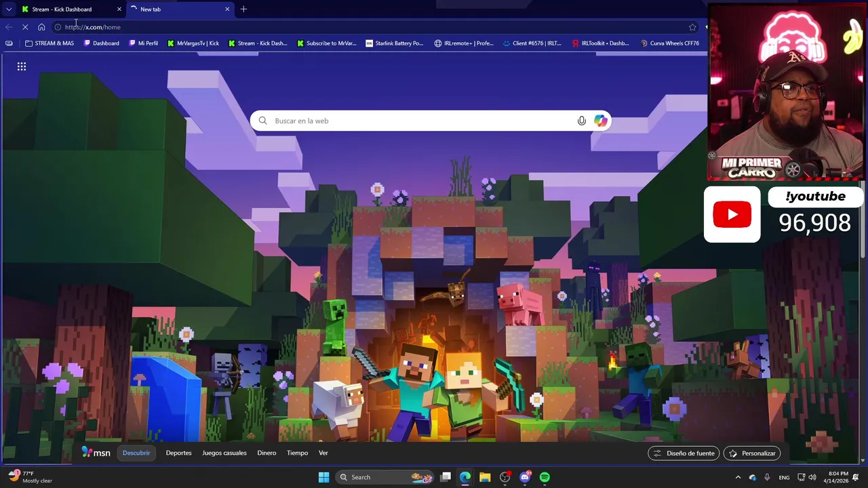Screen dimensions: 868x488
Task: Click the msn logo
Action: pos(96,453)
